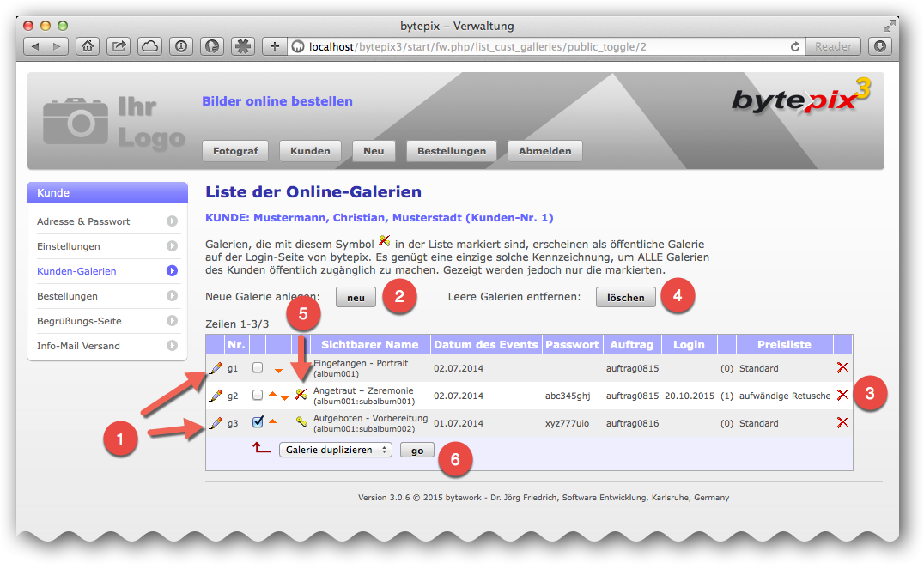The width and height of the screenshot is (924, 587).
Task: Log out via the Abmelden tab
Action: [x=545, y=151]
